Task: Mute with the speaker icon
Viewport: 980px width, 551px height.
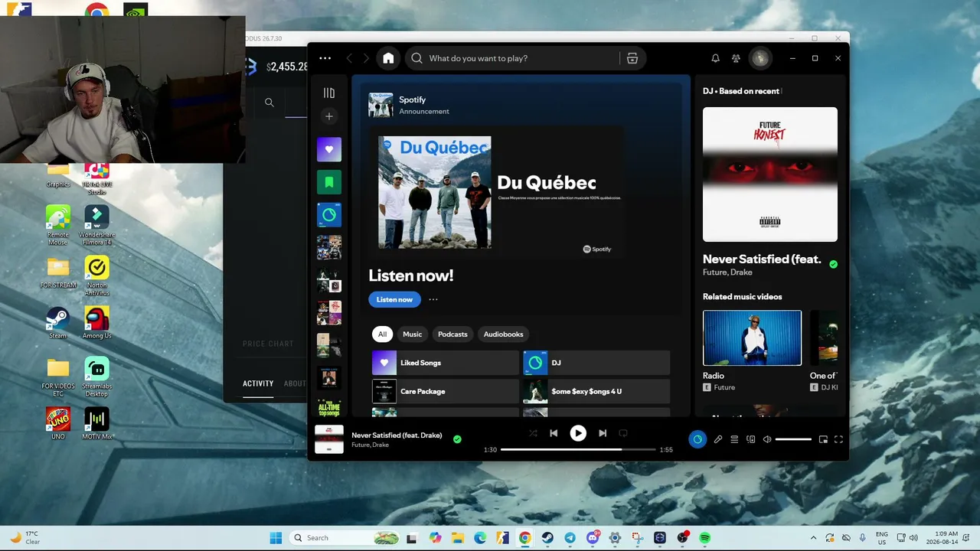Action: (x=767, y=439)
